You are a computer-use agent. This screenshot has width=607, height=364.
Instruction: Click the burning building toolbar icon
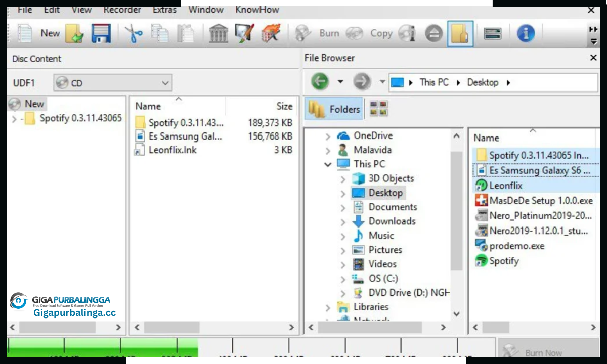(271, 33)
